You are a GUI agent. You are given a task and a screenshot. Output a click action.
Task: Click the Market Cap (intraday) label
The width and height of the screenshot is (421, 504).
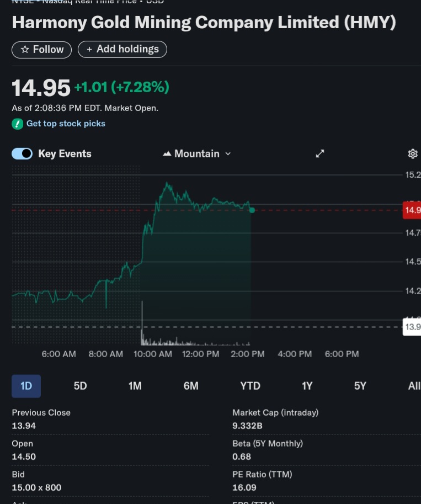275,413
